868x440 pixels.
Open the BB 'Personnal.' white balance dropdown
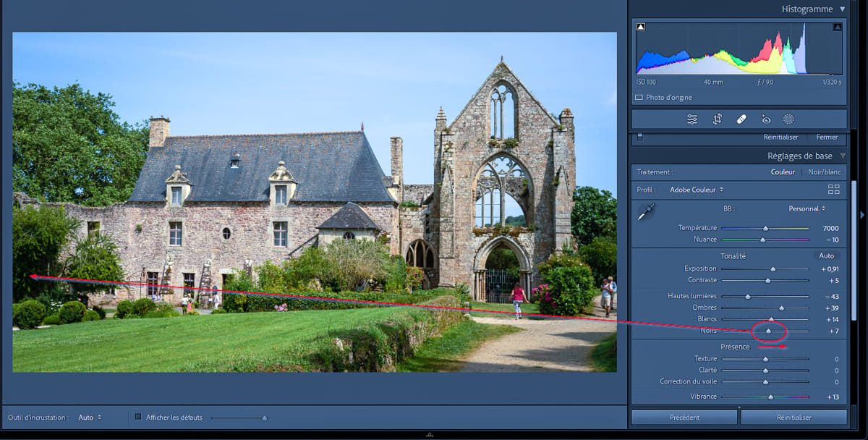[807, 208]
